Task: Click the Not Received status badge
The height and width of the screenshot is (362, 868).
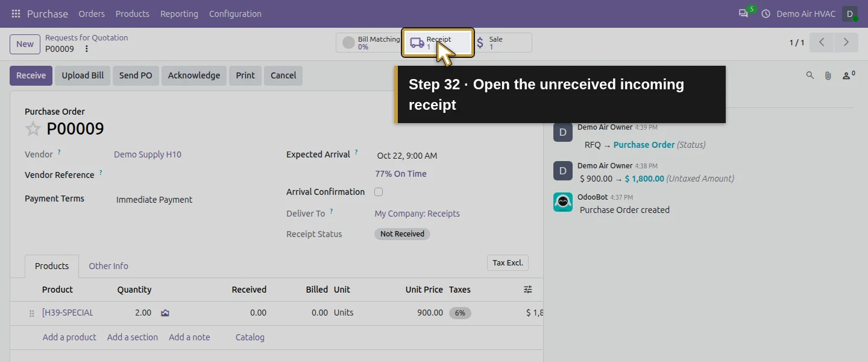Action: tap(402, 234)
